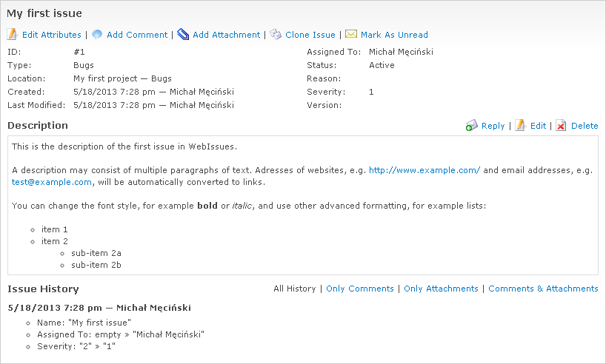The height and width of the screenshot is (364, 606).
Task: Click the Edit icon beside Description
Action: (521, 126)
